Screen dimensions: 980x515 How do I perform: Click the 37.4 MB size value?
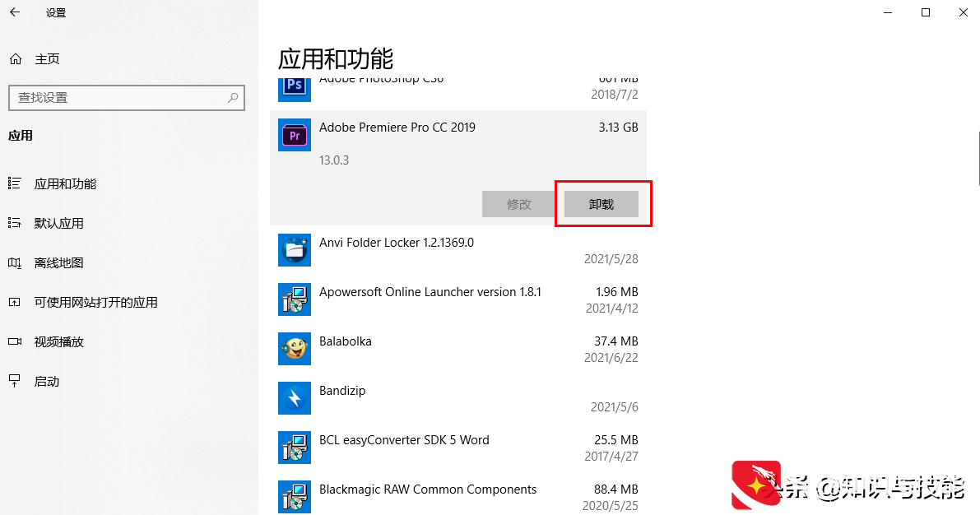pyautogui.click(x=616, y=341)
